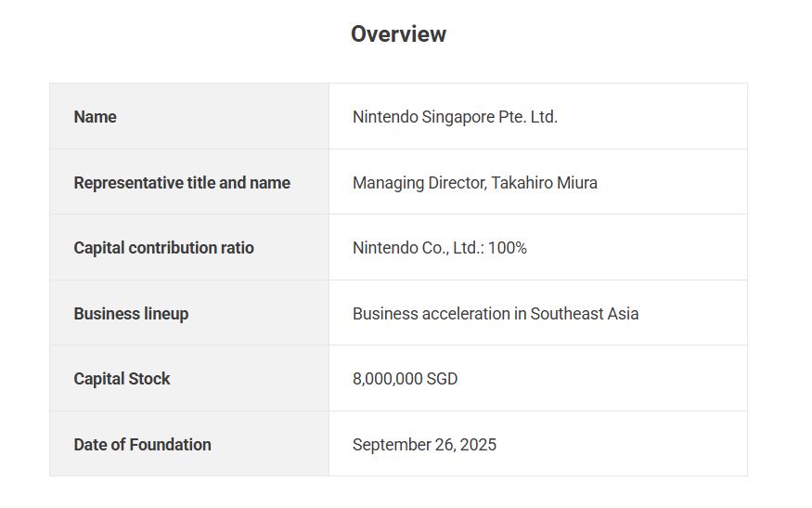Click the year 2025

click(478, 445)
